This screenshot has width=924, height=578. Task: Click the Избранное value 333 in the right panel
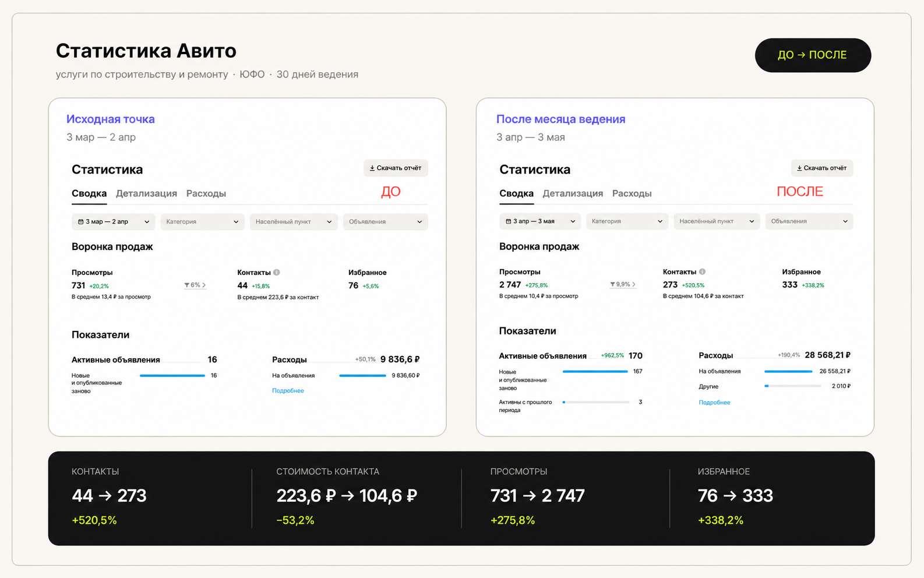coord(789,284)
